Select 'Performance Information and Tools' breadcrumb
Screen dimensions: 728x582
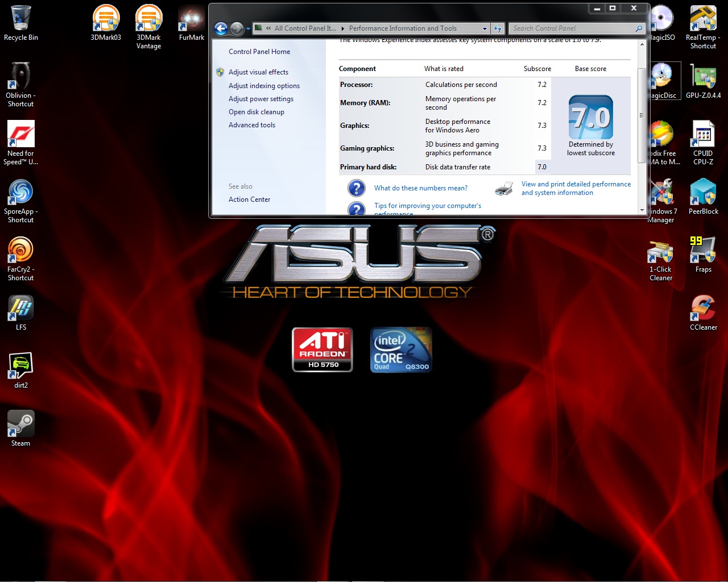tap(403, 28)
